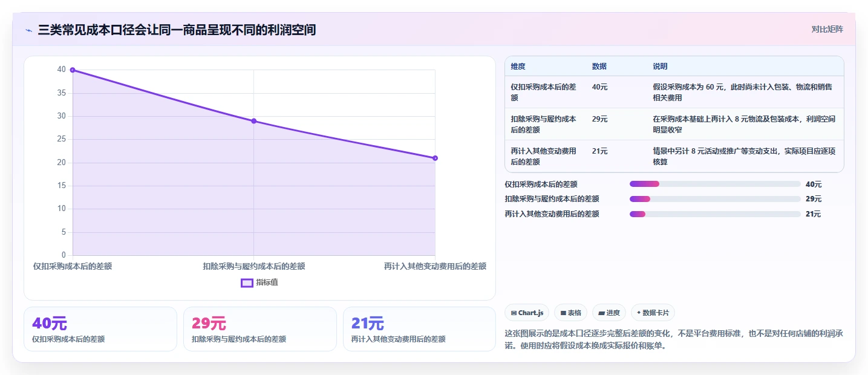Viewport: 868px width, 375px height.
Task: Click the 对比矩阵 label in header
Action: 827,29
